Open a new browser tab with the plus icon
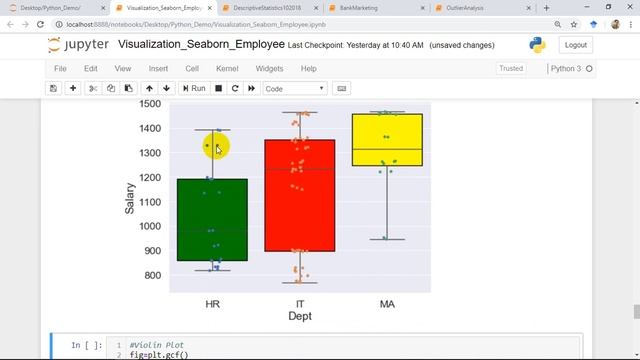The height and width of the screenshot is (360, 640). (547, 8)
